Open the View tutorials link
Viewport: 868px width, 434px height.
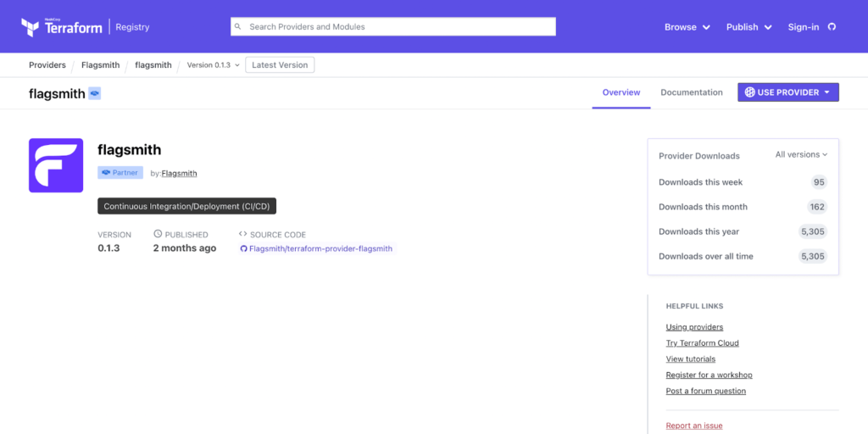(690, 359)
